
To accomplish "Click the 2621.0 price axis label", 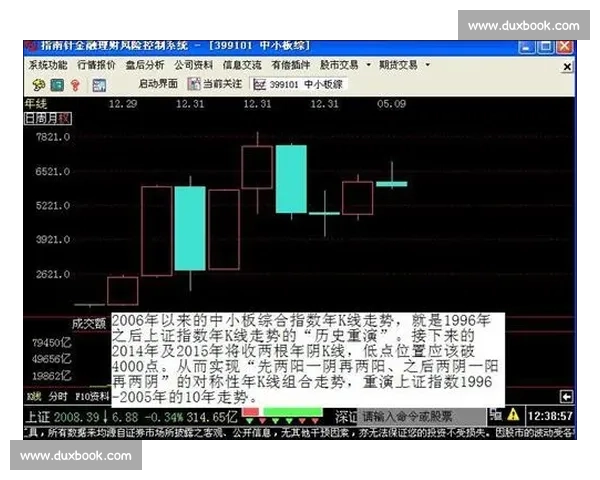I will tap(53, 274).
